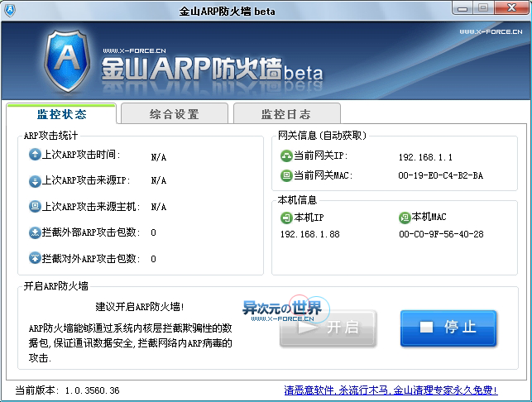
Task: Click the 拦截外部ARP攻击包数 label
Action: coord(91,232)
